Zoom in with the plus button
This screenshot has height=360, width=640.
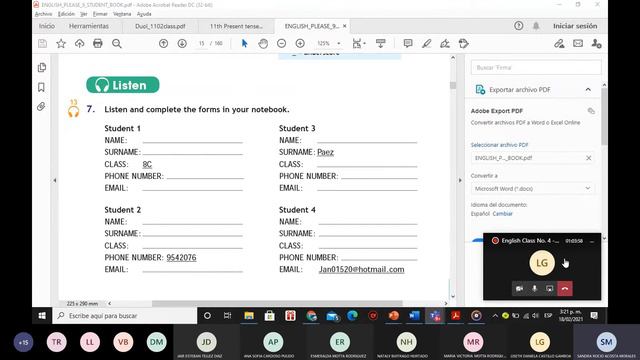pyautogui.click(x=300, y=43)
